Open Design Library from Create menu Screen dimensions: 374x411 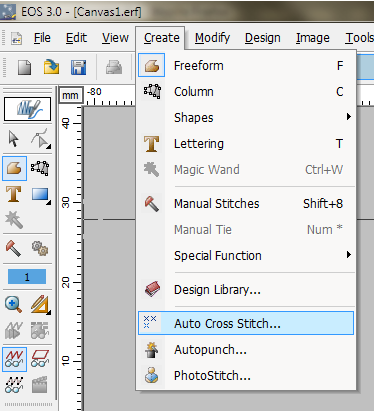(x=246, y=289)
